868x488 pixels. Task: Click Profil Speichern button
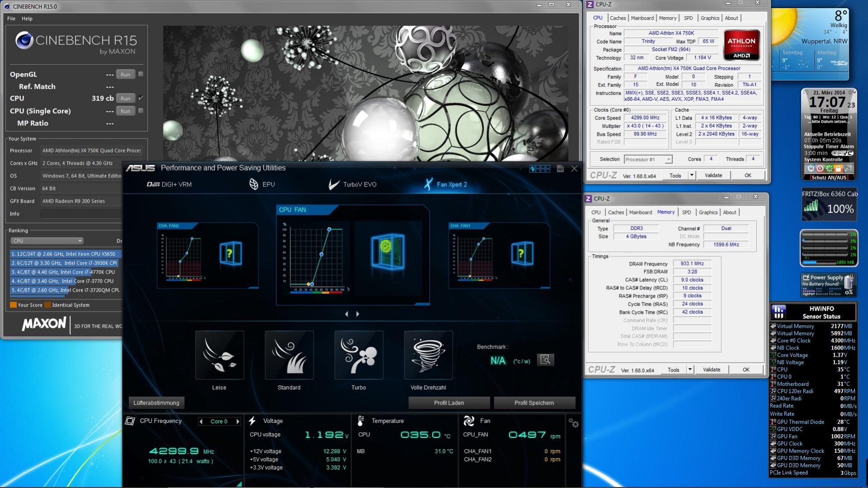point(534,403)
